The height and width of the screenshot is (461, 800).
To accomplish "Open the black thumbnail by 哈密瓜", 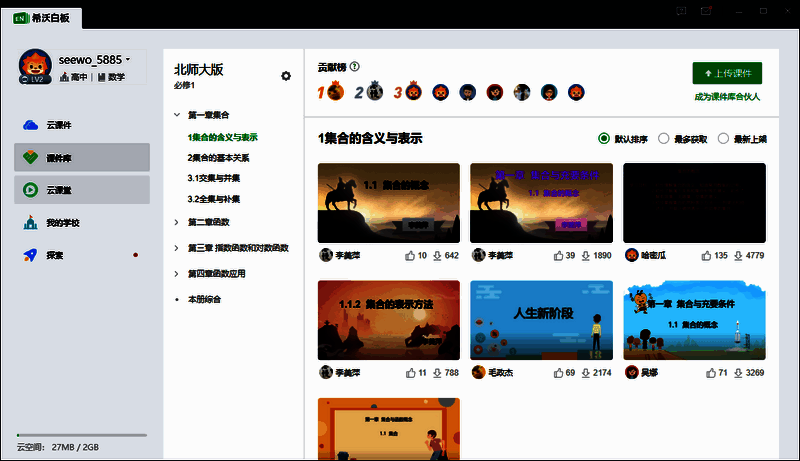I will [x=694, y=203].
